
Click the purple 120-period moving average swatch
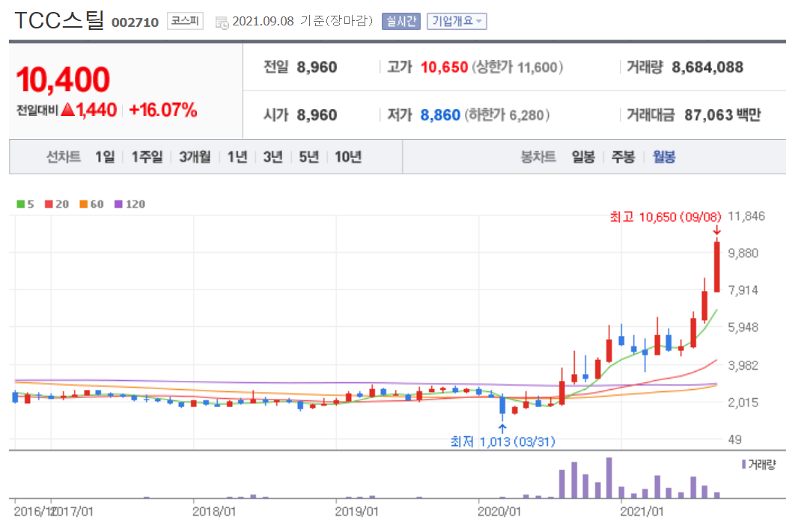tap(119, 204)
